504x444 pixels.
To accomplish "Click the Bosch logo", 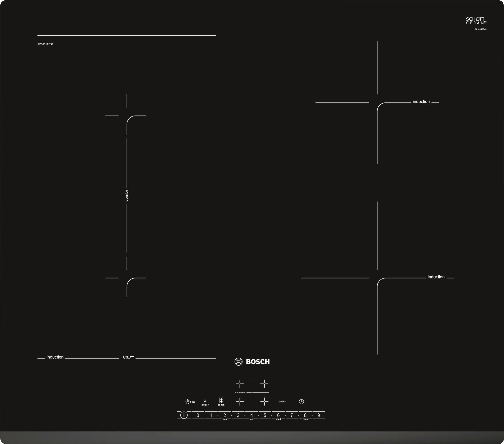I will point(252,362).
